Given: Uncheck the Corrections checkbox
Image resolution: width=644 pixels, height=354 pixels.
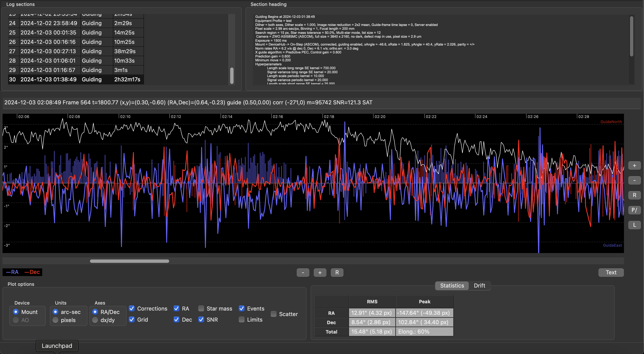Looking at the screenshot, I should click(x=132, y=309).
